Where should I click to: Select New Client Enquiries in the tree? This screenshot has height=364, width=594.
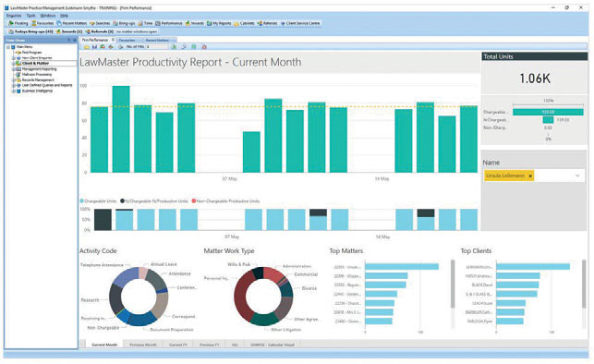tap(37, 58)
